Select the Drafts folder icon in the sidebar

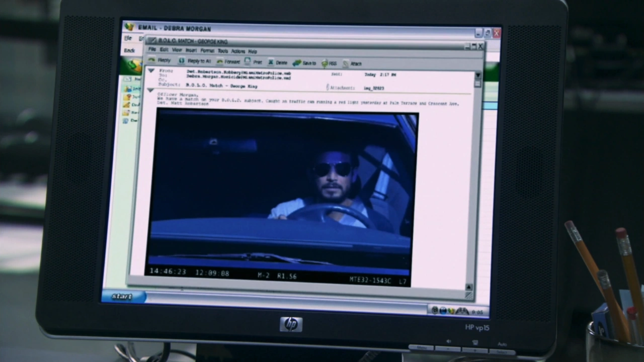(127, 105)
